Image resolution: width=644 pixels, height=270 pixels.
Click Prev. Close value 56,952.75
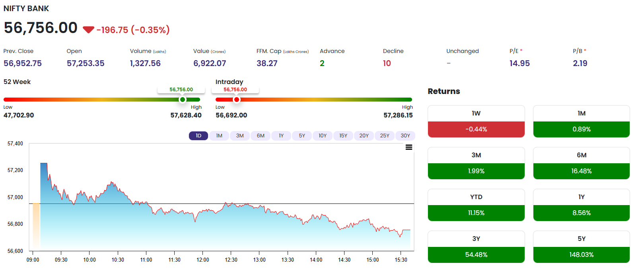[x=23, y=63]
